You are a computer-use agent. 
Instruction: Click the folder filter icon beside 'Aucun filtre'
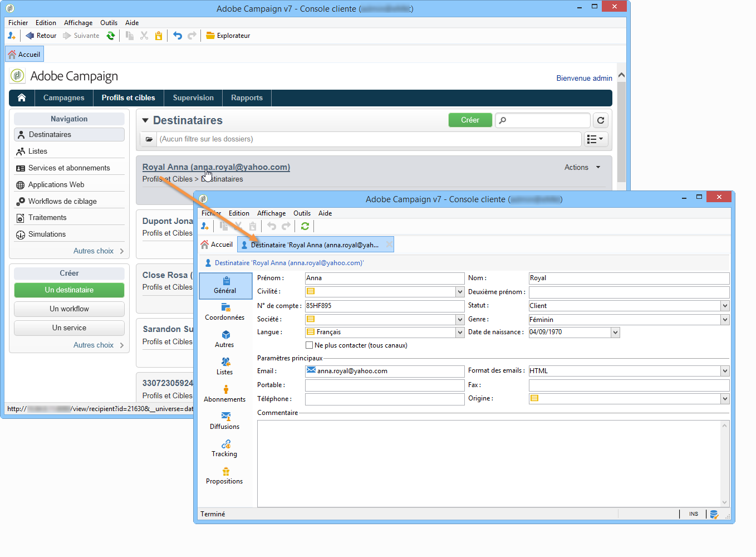coord(149,139)
